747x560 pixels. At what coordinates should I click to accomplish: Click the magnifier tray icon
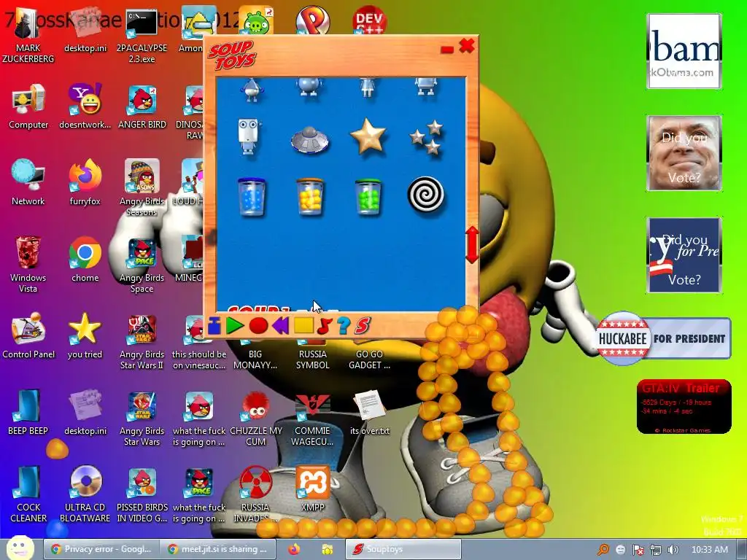click(x=603, y=550)
